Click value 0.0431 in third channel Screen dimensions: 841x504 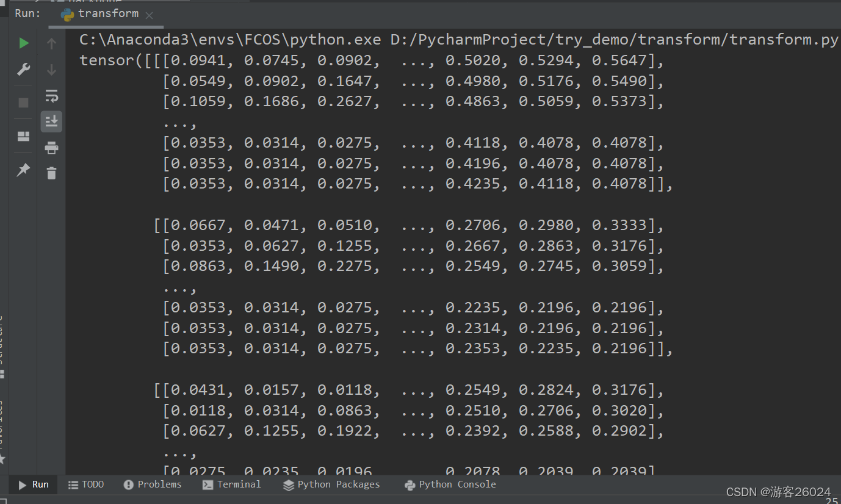point(198,390)
